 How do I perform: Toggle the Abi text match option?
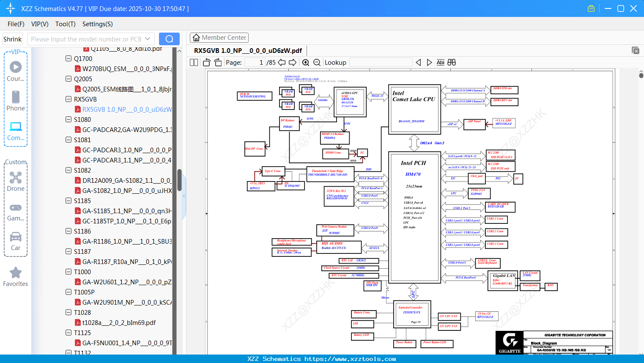point(440,62)
